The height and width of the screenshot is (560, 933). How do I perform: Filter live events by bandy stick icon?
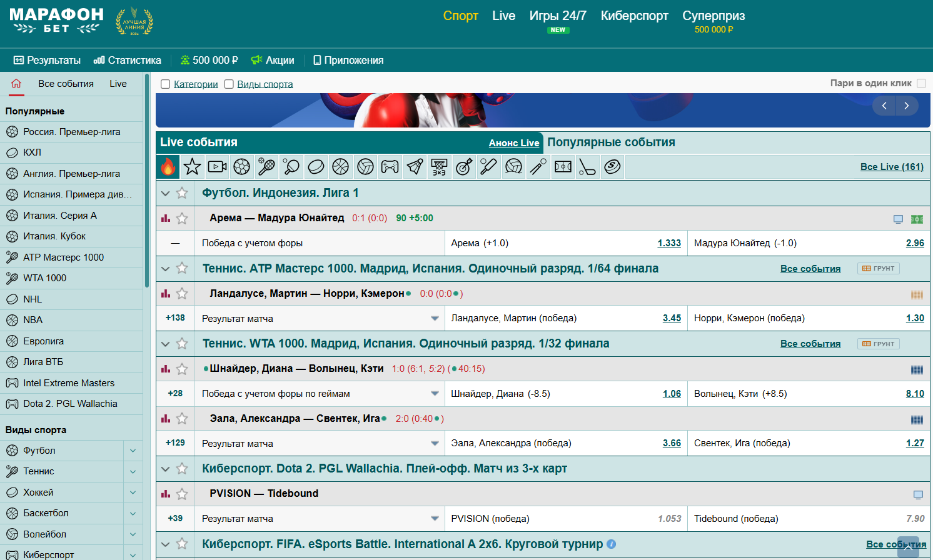tap(588, 167)
